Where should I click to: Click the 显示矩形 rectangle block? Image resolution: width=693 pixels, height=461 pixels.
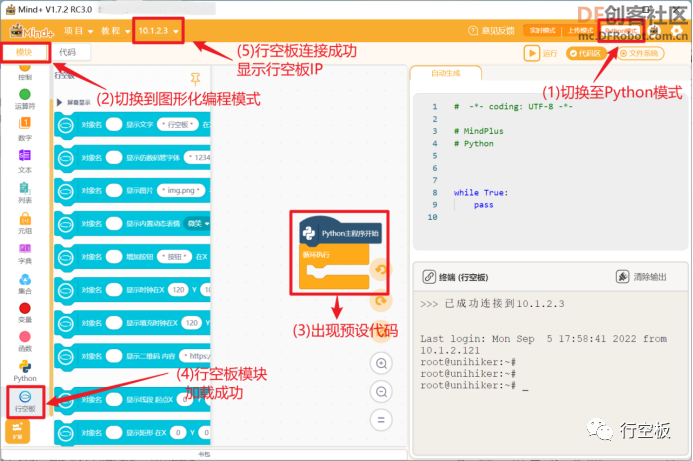click(x=133, y=433)
